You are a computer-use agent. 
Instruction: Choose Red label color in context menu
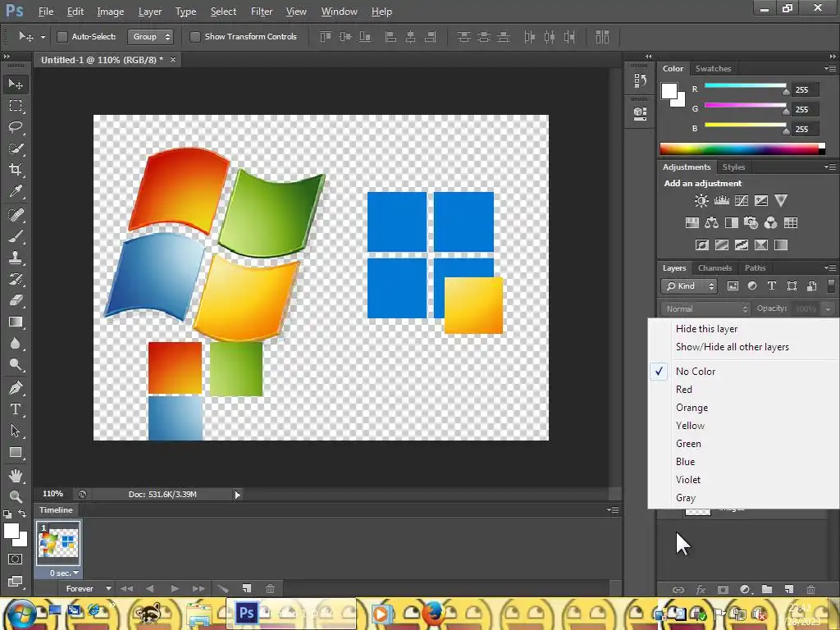coord(684,390)
